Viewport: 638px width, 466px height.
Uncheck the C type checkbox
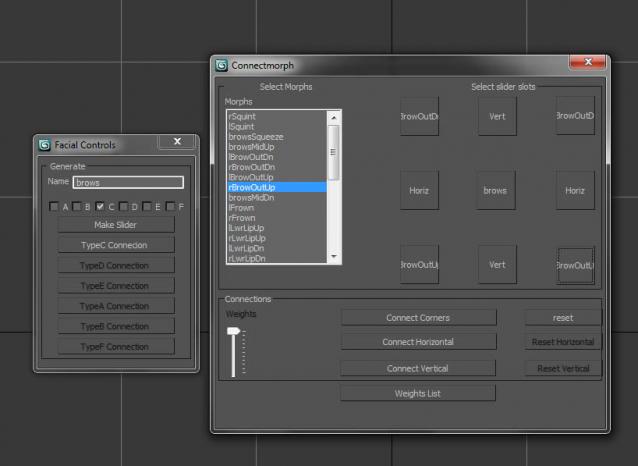click(100, 206)
